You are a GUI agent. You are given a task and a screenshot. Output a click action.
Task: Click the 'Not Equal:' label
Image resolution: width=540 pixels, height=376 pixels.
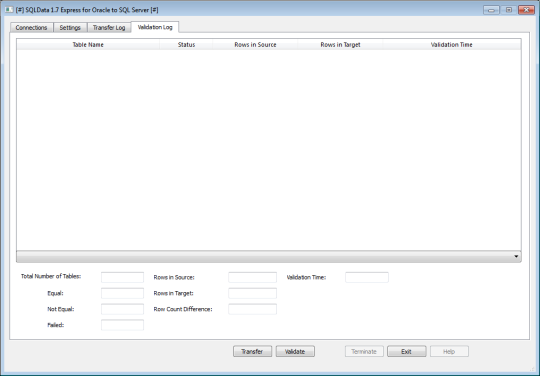(61, 309)
